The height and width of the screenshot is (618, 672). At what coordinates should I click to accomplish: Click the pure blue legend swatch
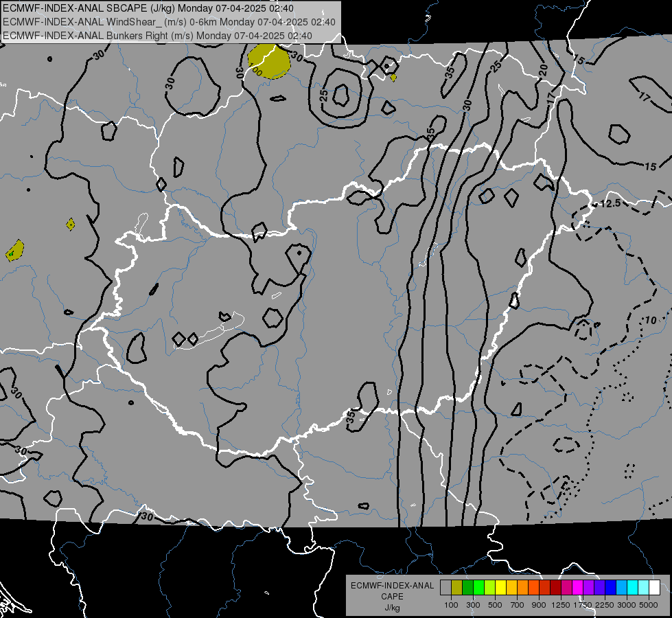coord(611,588)
